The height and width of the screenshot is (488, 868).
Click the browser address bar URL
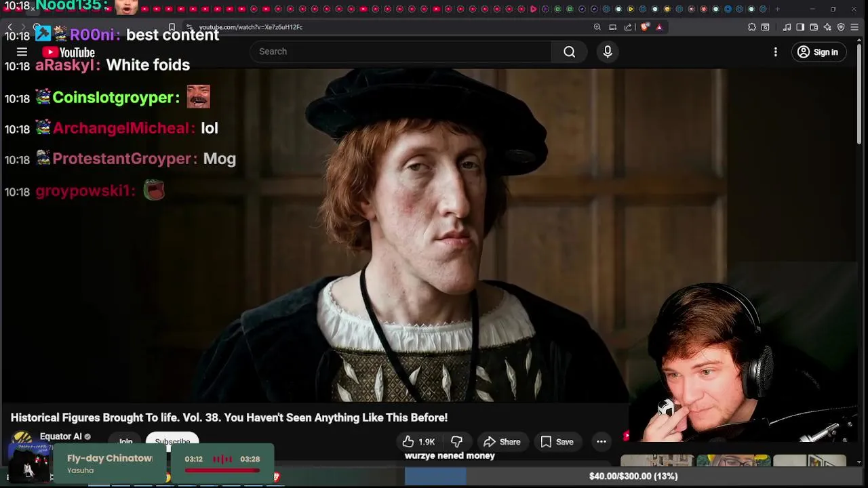(x=251, y=27)
